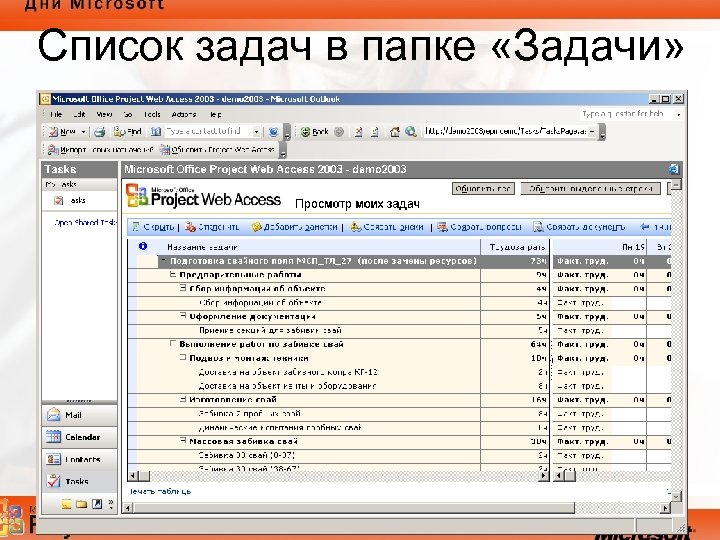This screenshot has height=540, width=720.
Task: Open the Actions menu
Action: 184,114
